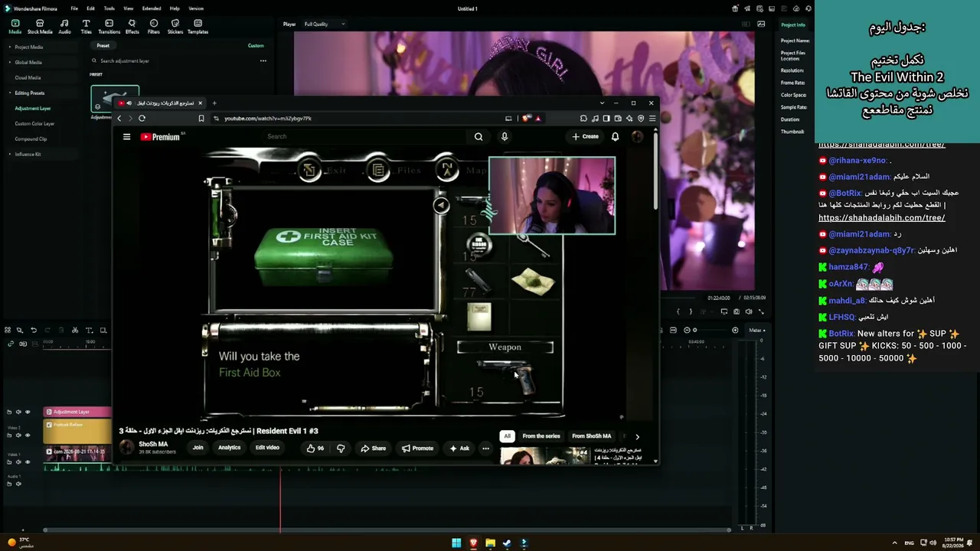Screen dimensions: 980x551
Task: Select the scissors split tool in timeline
Action: pos(74,330)
